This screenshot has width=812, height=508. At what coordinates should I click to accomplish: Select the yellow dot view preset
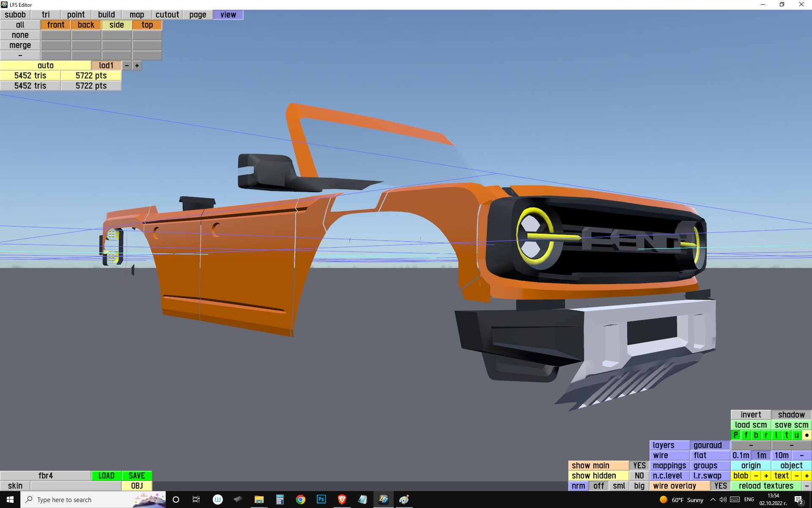coord(807,435)
